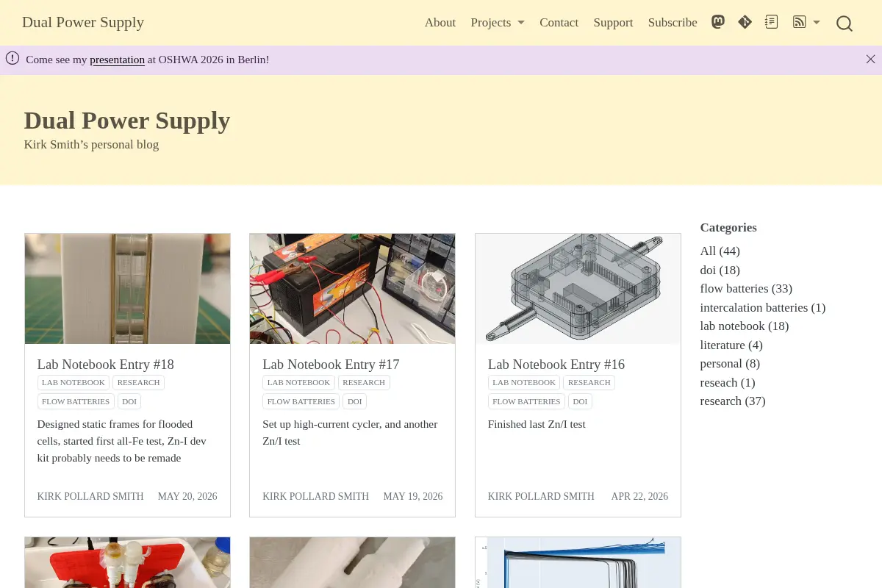This screenshot has height=588, width=882.
Task: Follow the presentation link in banner
Action: pos(117,60)
